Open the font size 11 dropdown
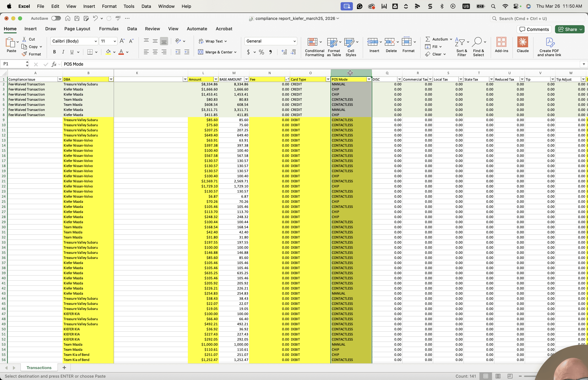The width and height of the screenshot is (588, 380). (x=115, y=41)
